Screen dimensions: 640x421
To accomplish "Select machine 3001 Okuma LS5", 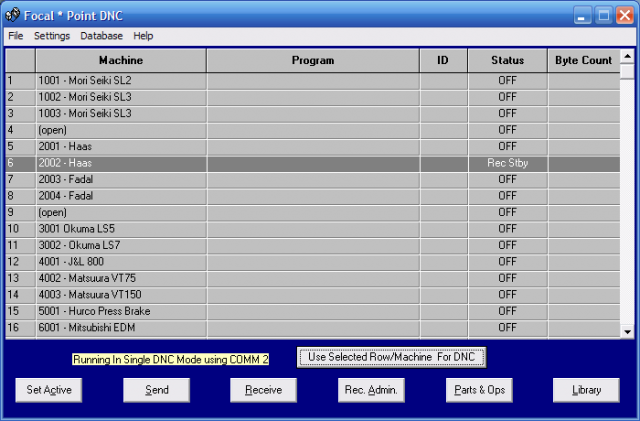I will pos(121,229).
